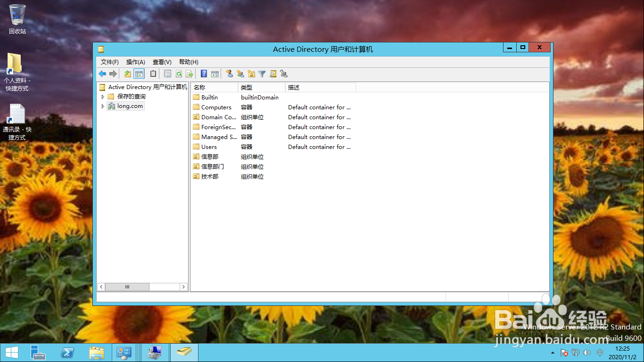Open the 操作(A) menu
The height and width of the screenshot is (362, 644).
(x=136, y=62)
